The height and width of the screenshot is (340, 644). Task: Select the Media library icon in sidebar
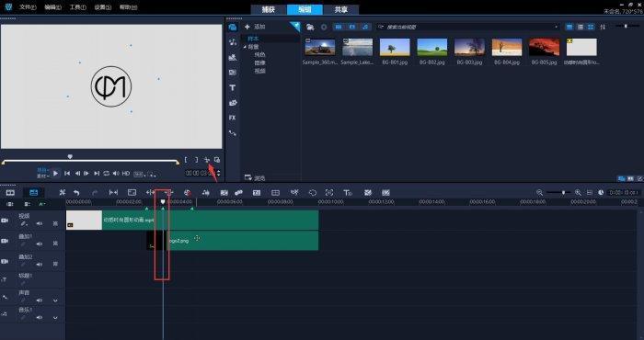coord(233,28)
